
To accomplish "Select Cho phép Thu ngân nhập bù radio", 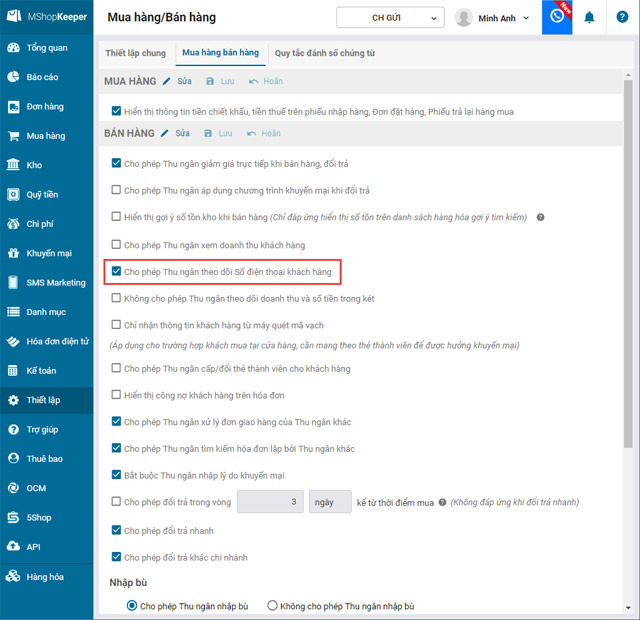I will (132, 605).
